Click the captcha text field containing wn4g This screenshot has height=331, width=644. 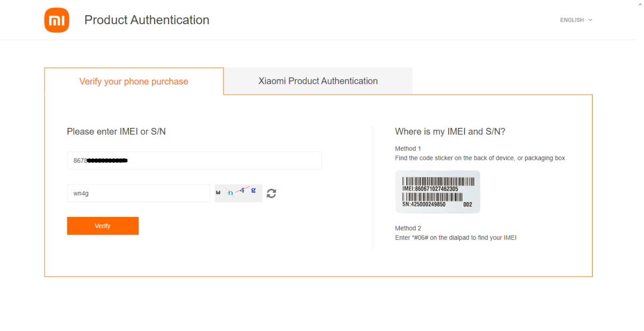coord(138,193)
